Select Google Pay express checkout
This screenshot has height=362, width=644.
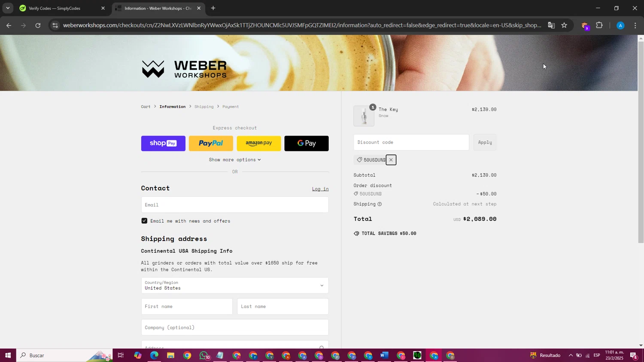tap(307, 143)
